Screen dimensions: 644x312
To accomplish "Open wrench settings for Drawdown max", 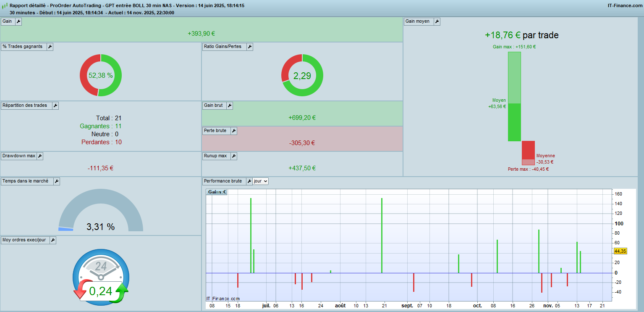I will (x=40, y=156).
